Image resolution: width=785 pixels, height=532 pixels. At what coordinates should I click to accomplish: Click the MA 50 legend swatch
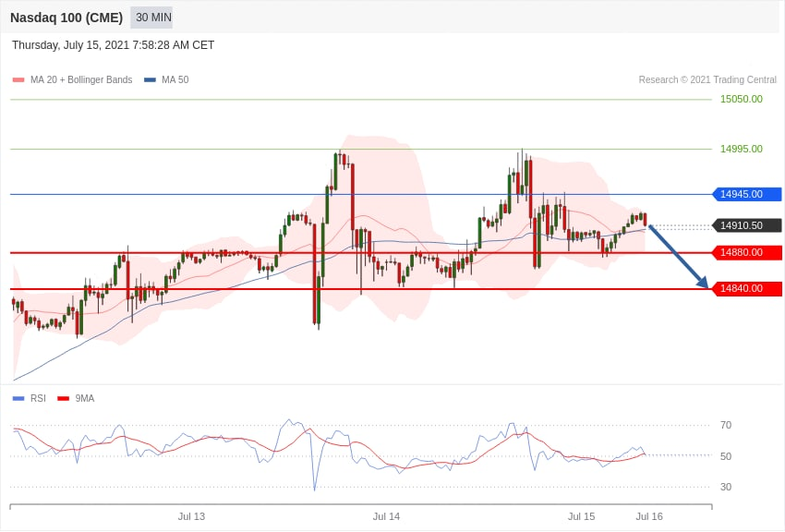tap(150, 79)
